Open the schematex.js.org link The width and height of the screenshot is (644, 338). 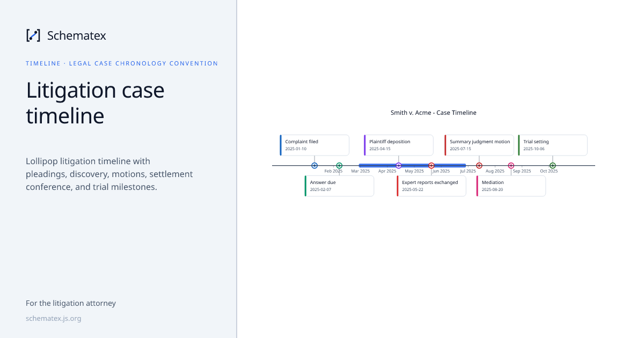(53, 318)
